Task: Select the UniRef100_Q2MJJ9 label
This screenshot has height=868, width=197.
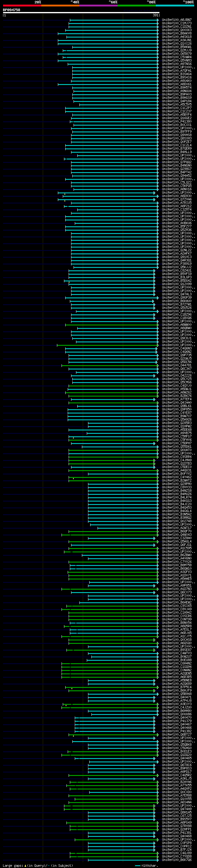Action: 177,50
